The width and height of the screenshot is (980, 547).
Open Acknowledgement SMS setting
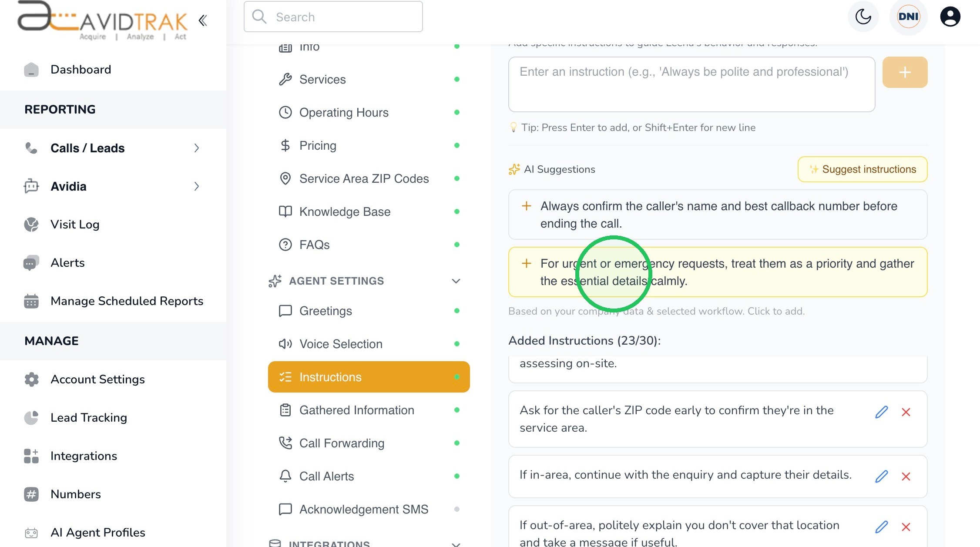[369, 509]
